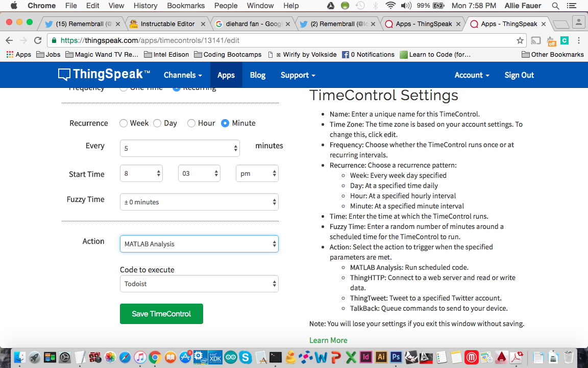Switch to the (15) Remembrall Twitter tab
Screen dimensions: 588x368
coord(84,24)
